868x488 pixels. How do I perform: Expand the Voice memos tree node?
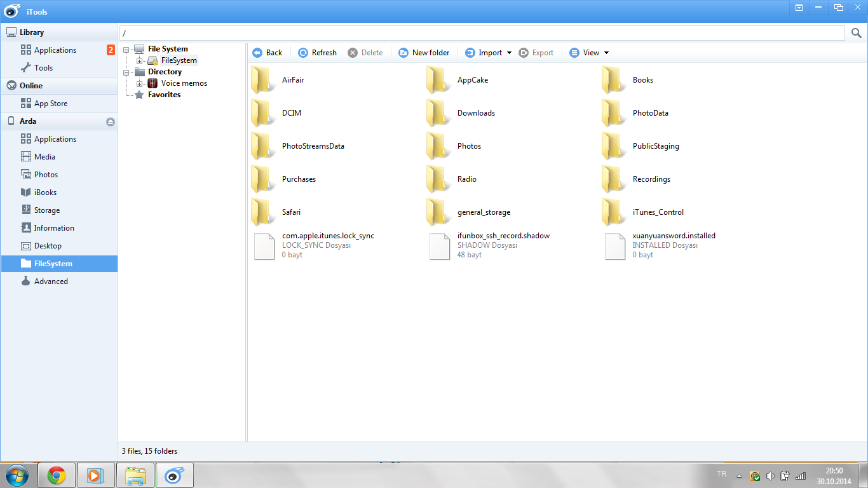pos(140,83)
